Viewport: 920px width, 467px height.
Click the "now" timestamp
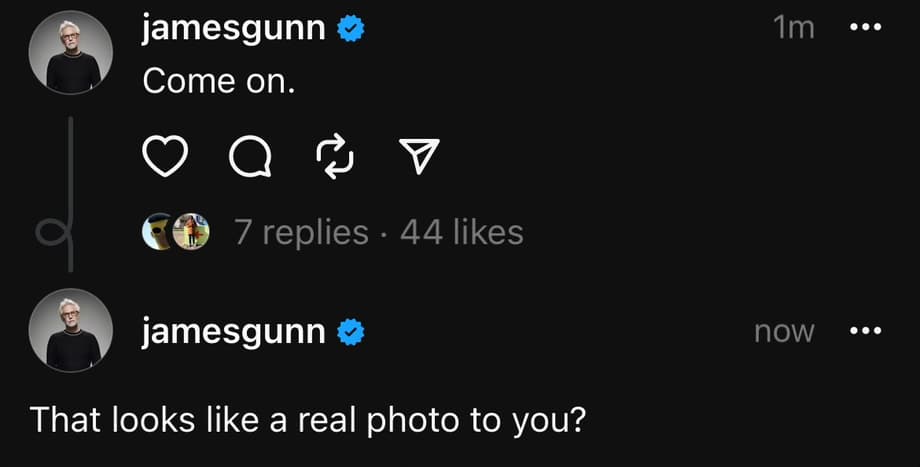(x=784, y=331)
